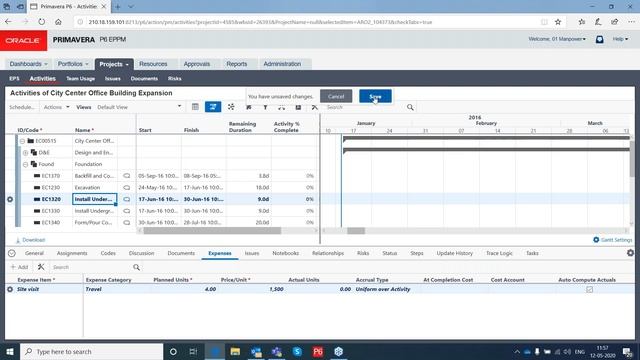Click the blue Gantt chart view icon

(x=213, y=107)
